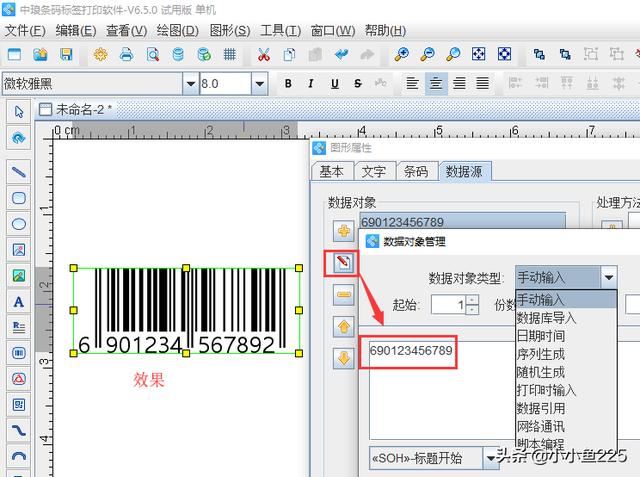This screenshot has width=640, height=477.
Task: Open the 绘图(D) menu
Action: click(x=178, y=31)
